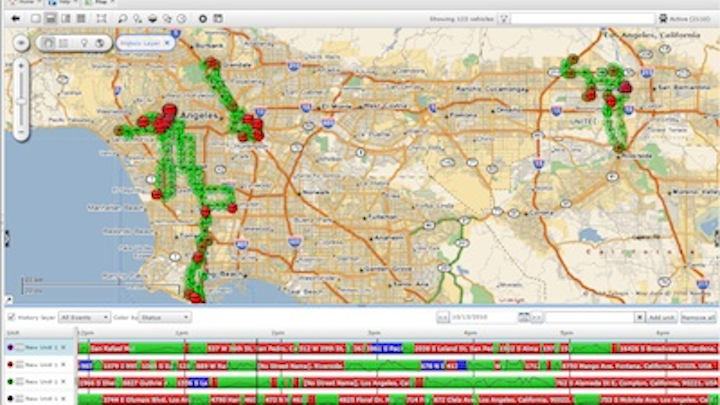Viewport: 720px width, 405px height.
Task: Remove the black-dot unit with its X
Action: pyautogui.click(x=63, y=399)
